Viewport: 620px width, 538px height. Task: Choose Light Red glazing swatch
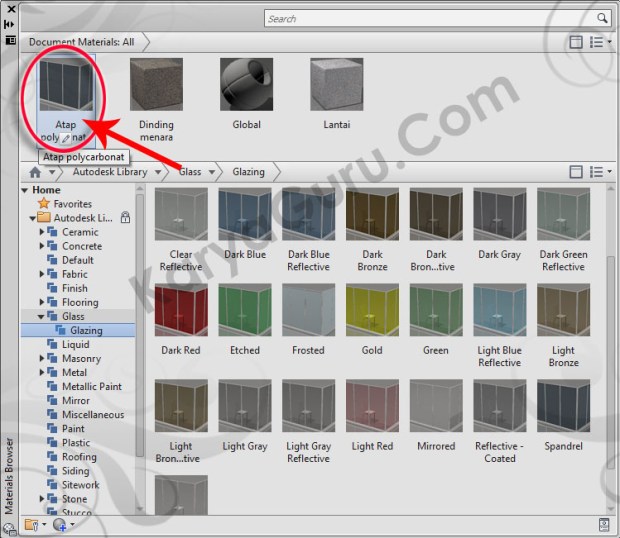pyautogui.click(x=372, y=406)
